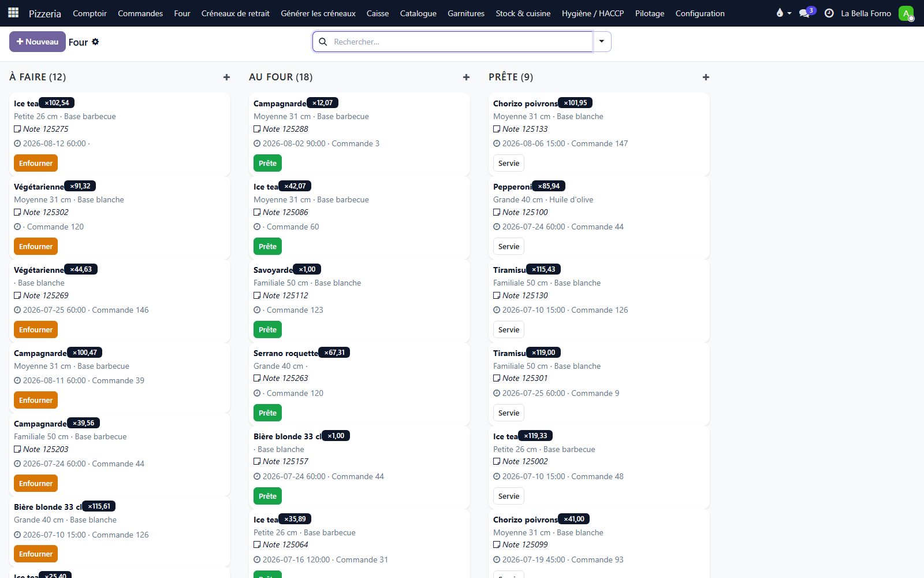
Task: Click the water drop icon in top bar
Action: click(780, 13)
